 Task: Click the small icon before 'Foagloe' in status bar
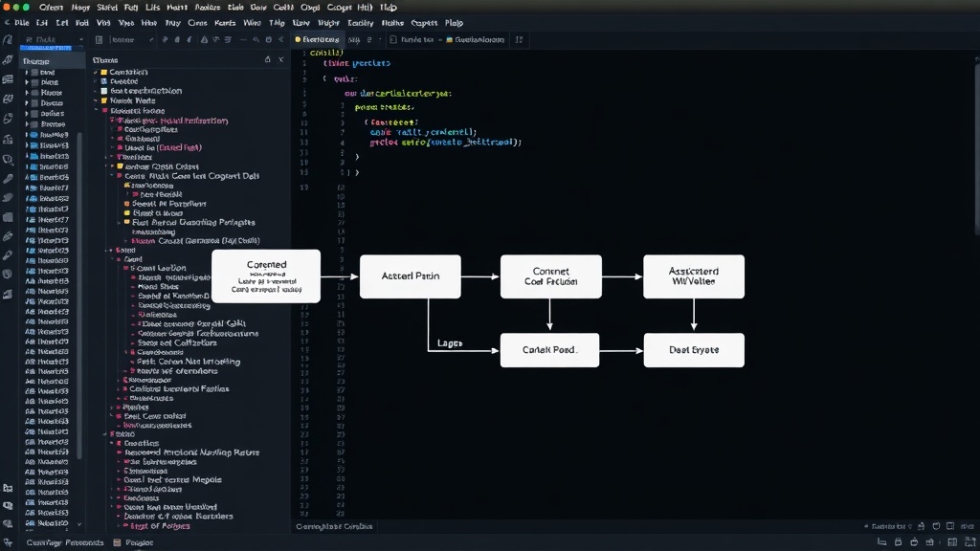pos(117,542)
